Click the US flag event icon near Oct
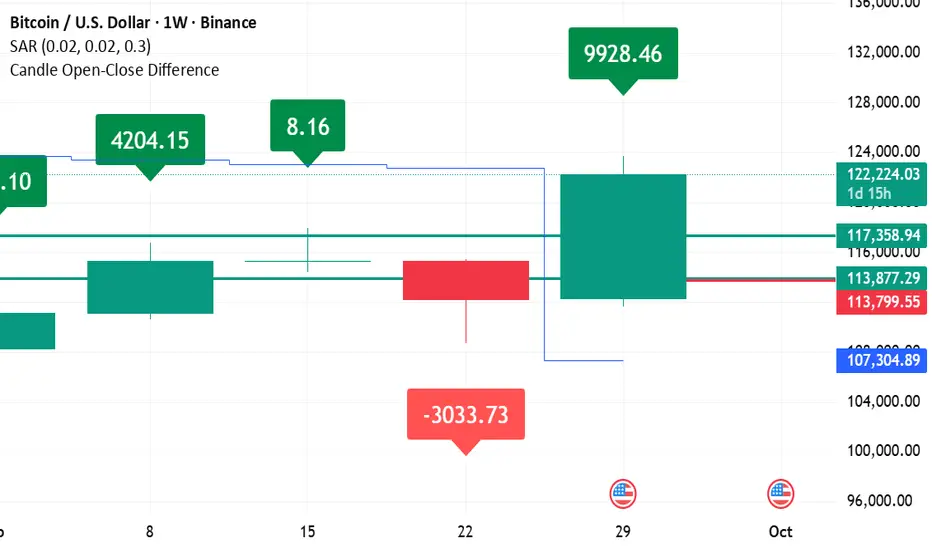Image resolution: width=932 pixels, height=550 pixels. pyautogui.click(x=780, y=493)
